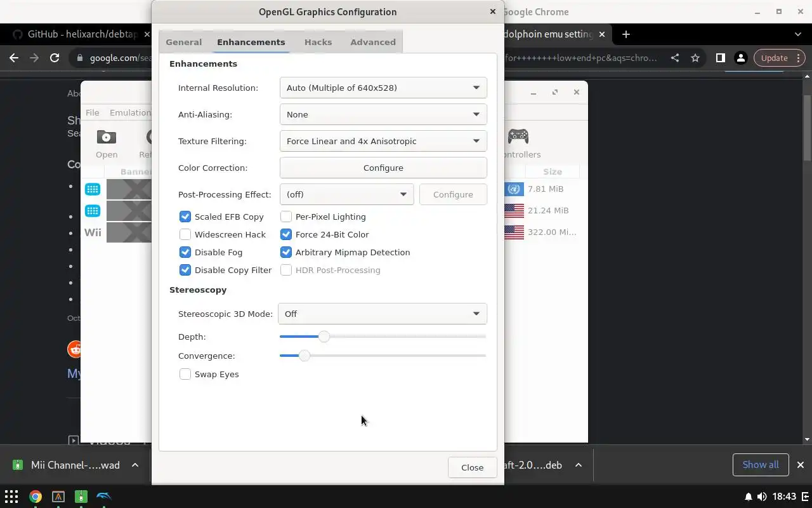Enable the Swap Eyes checkbox

(x=185, y=374)
